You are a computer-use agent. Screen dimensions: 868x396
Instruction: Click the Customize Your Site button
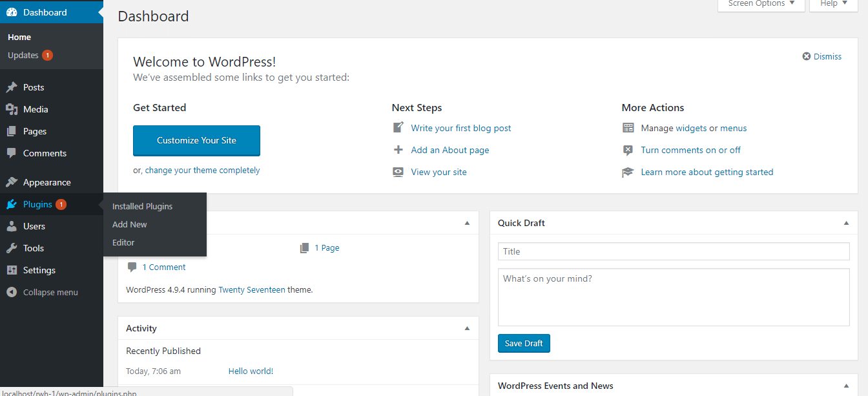click(196, 140)
